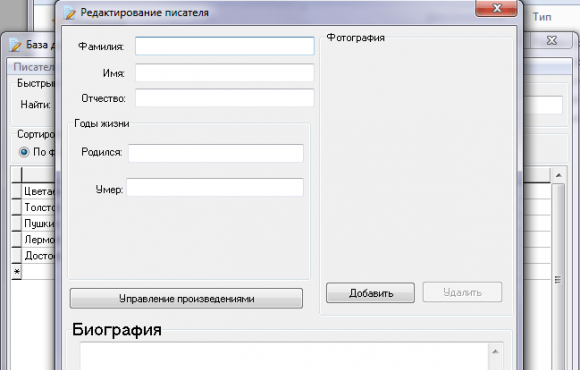The image size is (580, 370).
Task: Click the writers list scroll up arrow
Action: [559, 175]
